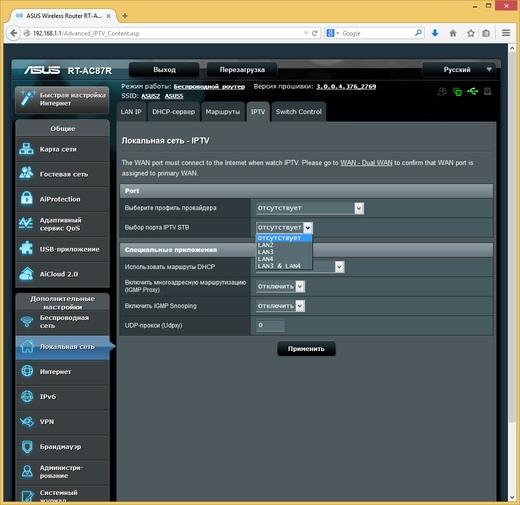
Task: Open System Log (Системный журнал) icon
Action: [x=27, y=496]
